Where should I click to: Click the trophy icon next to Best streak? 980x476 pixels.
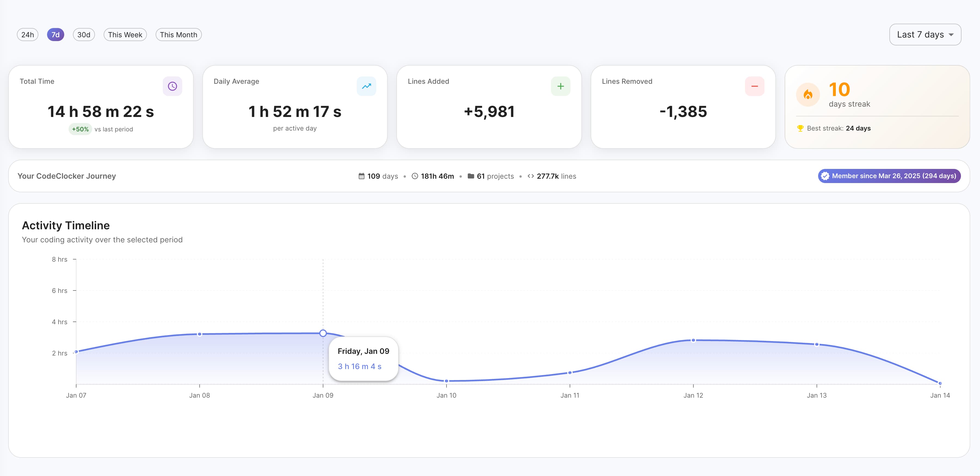tap(801, 128)
